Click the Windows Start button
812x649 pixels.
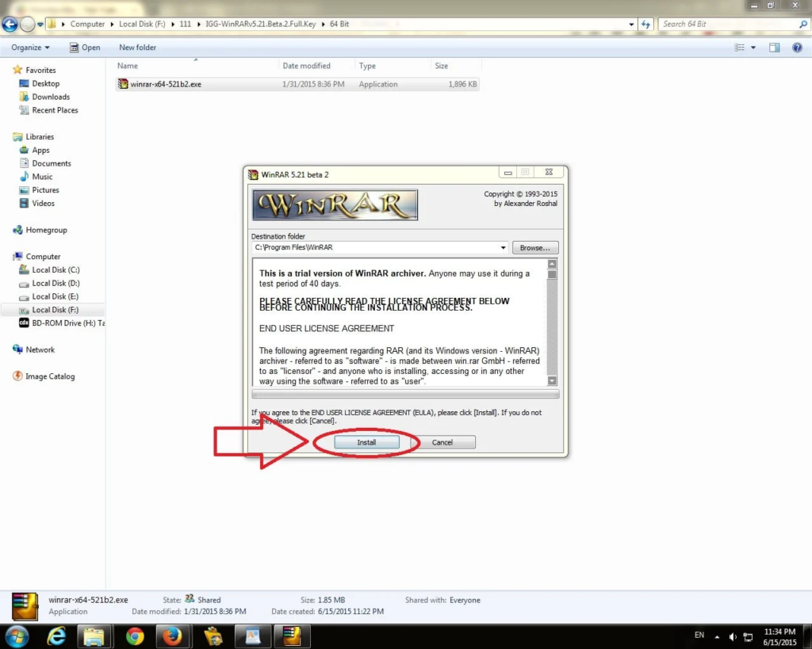tap(17, 636)
